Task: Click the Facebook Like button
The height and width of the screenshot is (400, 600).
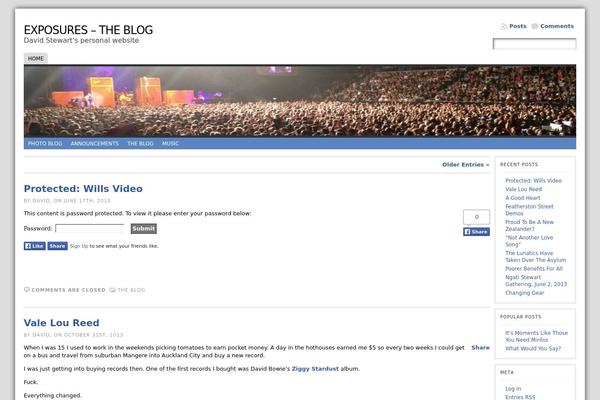Action: [x=35, y=246]
